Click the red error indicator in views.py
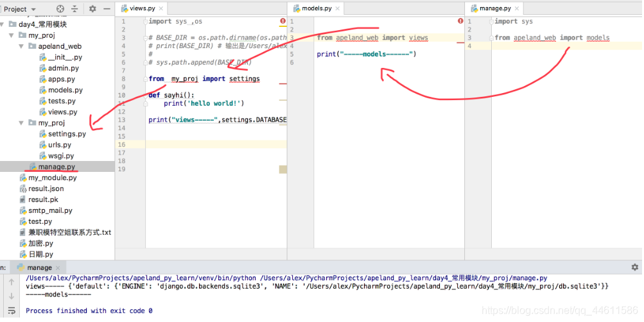 click(283, 21)
